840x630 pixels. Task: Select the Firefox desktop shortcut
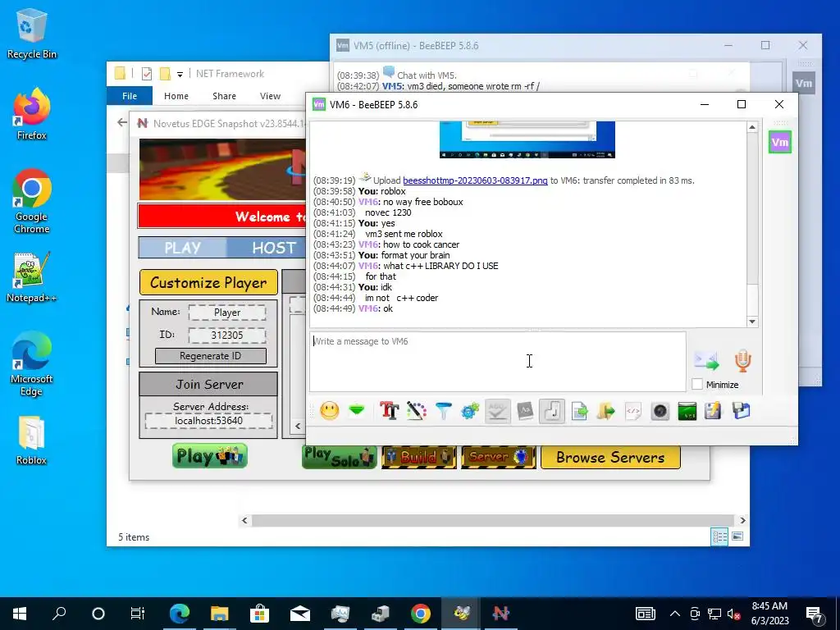pyautogui.click(x=32, y=115)
